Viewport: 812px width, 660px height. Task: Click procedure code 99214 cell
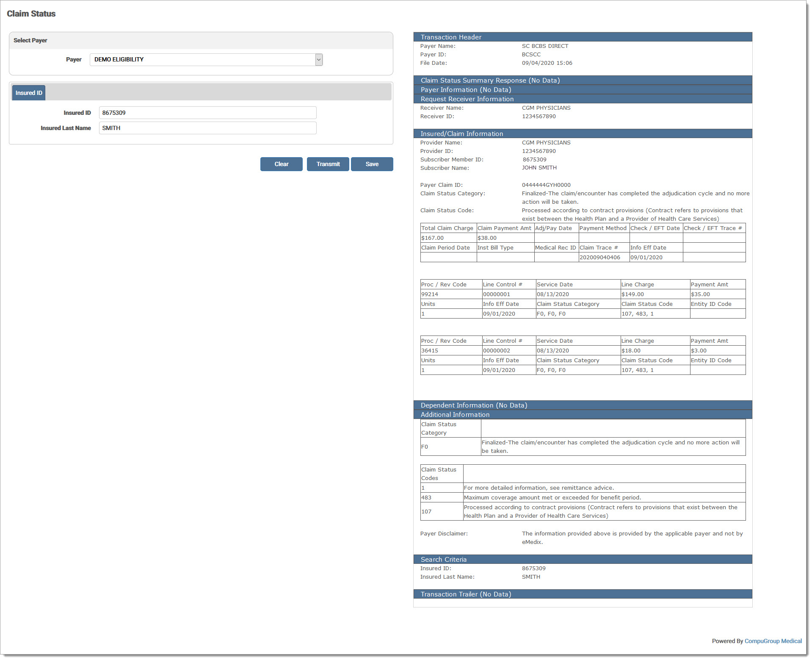coord(451,294)
